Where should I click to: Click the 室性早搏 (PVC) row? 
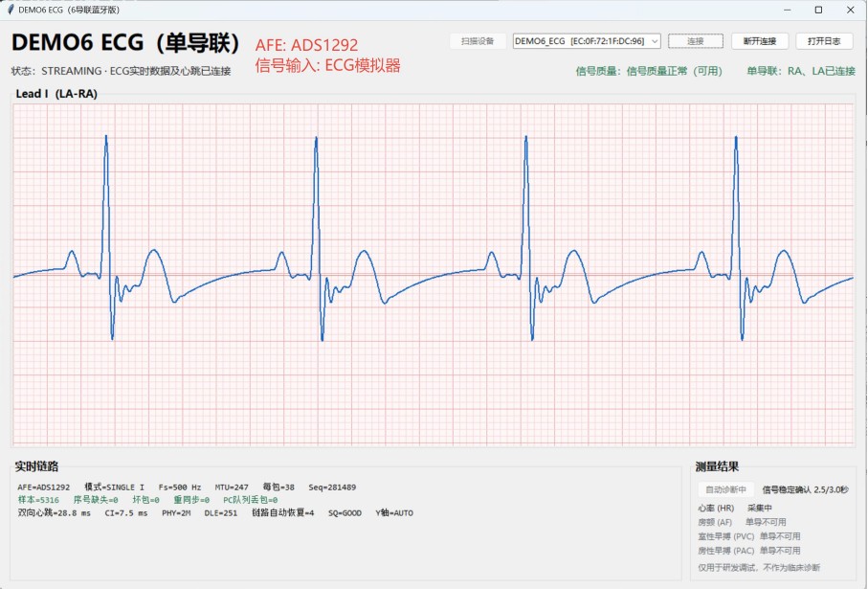(x=749, y=536)
